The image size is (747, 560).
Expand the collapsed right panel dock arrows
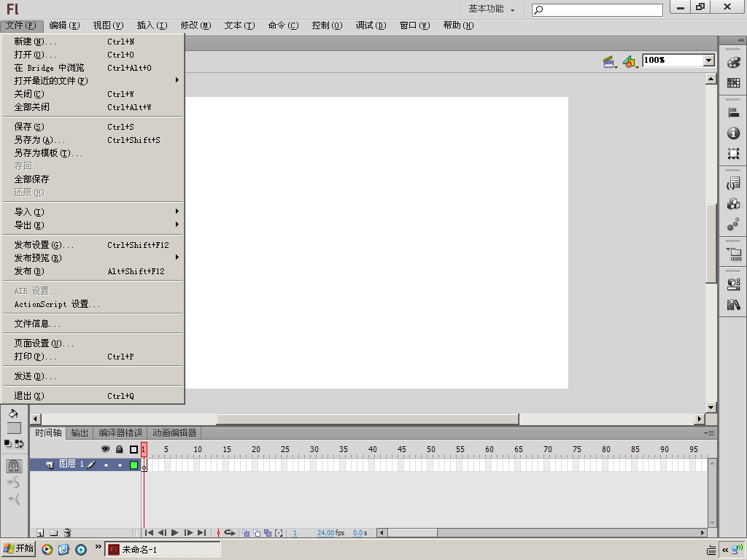(x=740, y=41)
